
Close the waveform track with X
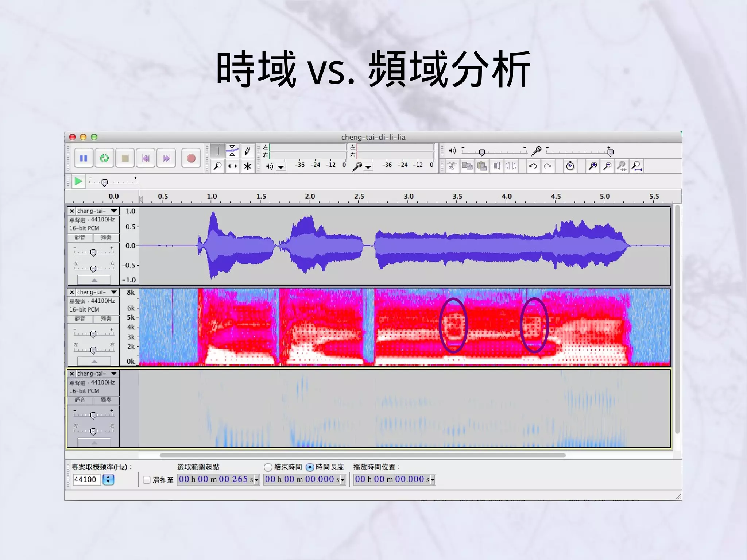point(72,211)
